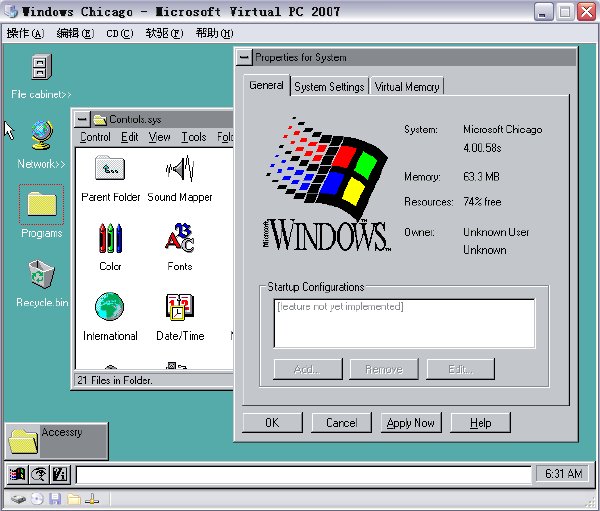This screenshot has width=600, height=511.
Task: Open the 操作(A) menu in Virtual PC
Action: pyautogui.click(x=25, y=34)
